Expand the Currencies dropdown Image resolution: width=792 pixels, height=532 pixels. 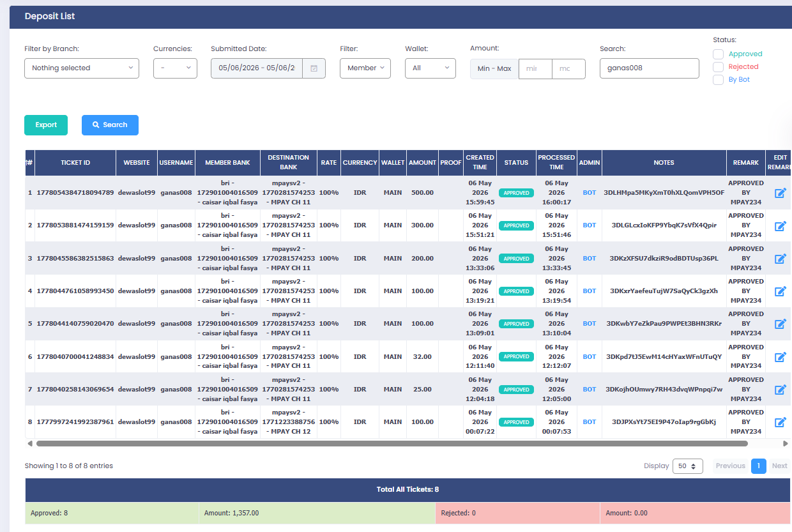(x=175, y=68)
